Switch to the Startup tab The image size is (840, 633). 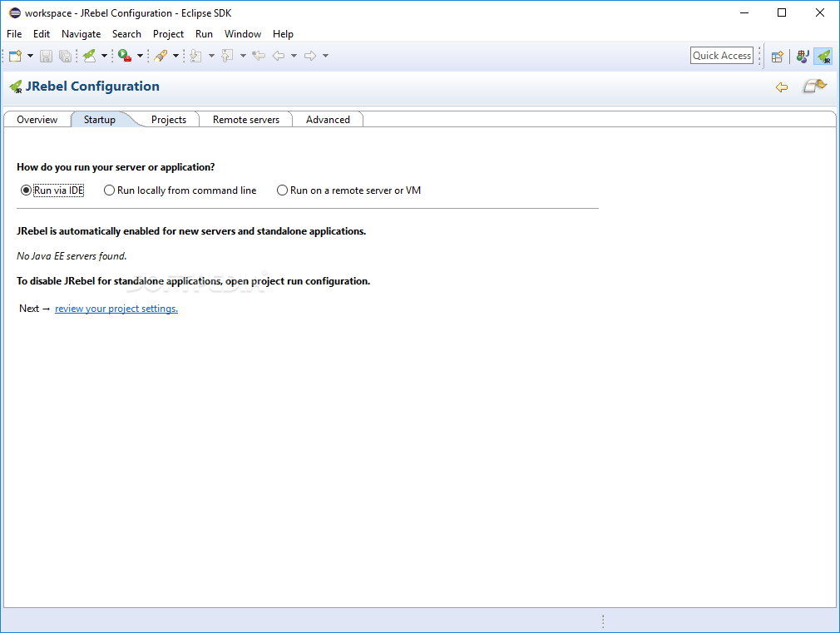click(x=100, y=120)
